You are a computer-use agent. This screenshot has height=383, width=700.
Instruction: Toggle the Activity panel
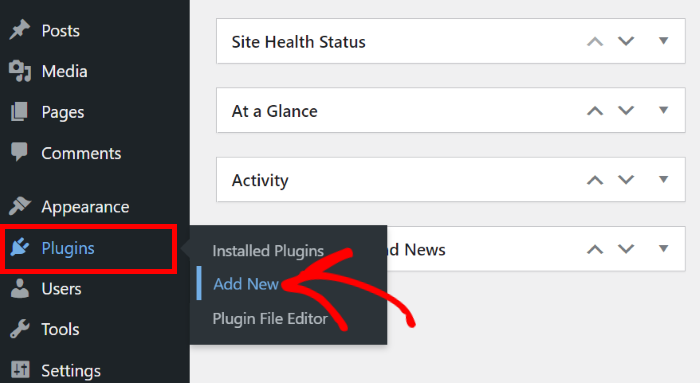[x=663, y=179]
